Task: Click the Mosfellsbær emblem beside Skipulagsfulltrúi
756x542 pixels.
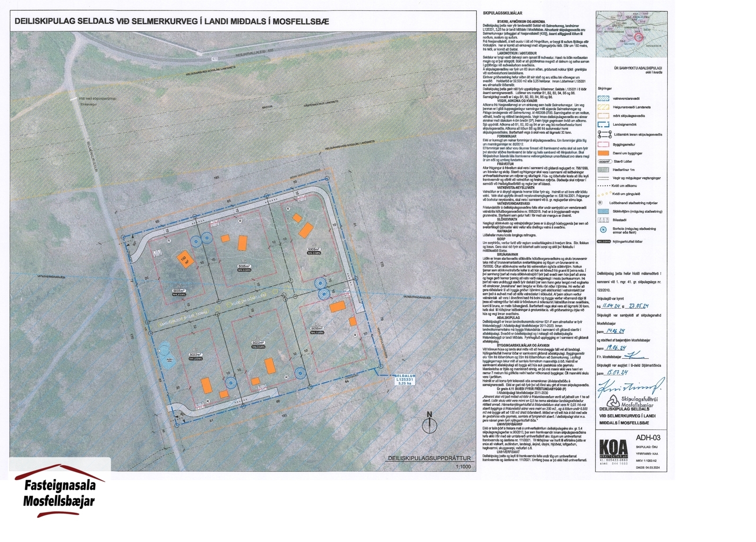Action: click(613, 401)
